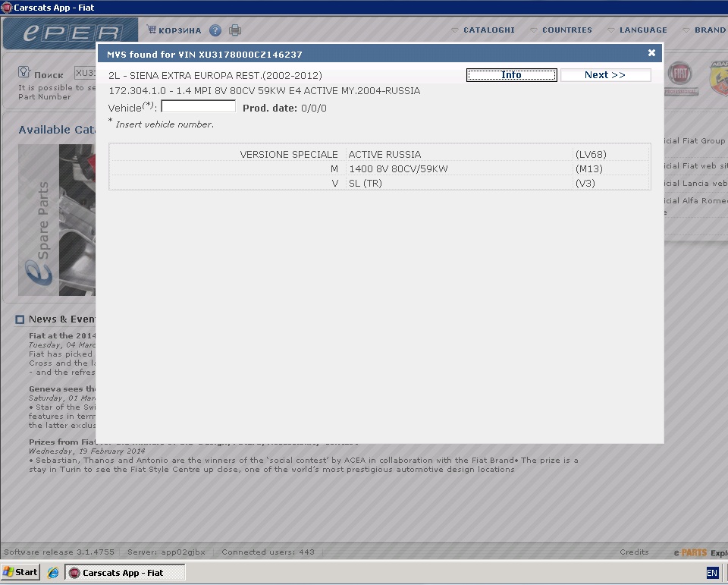Click the 172.304.1.0 model description line
This screenshot has width=728, height=585.
[265, 90]
